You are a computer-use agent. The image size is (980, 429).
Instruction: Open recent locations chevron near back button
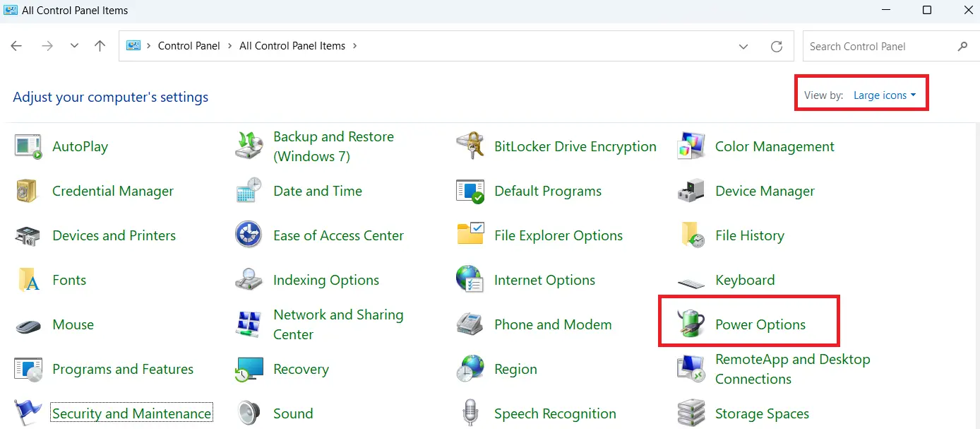[74, 46]
